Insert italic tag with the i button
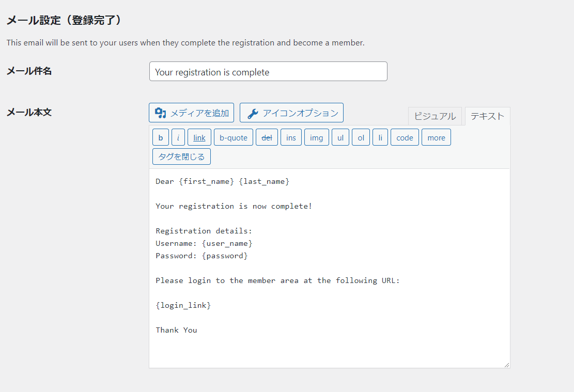 [x=178, y=137]
